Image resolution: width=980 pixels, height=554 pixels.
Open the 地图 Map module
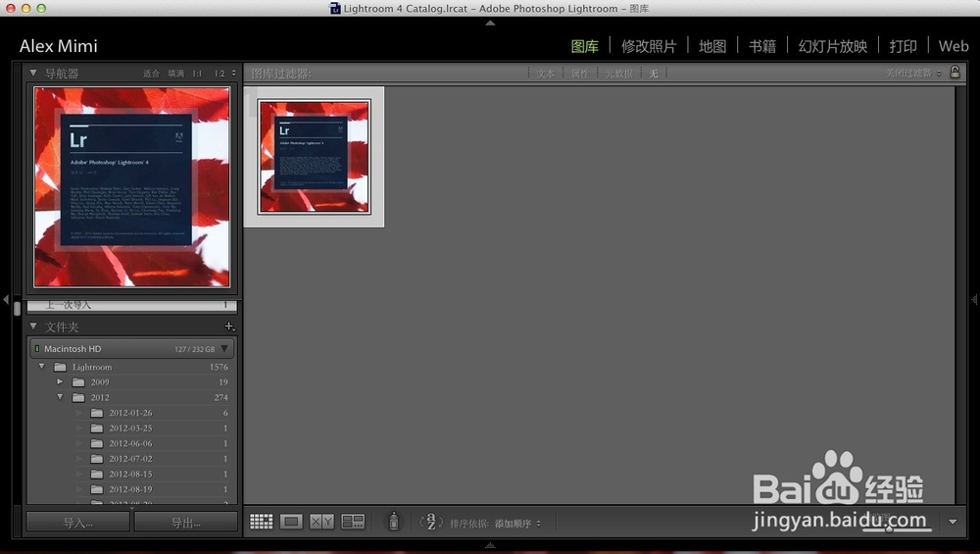(x=712, y=46)
